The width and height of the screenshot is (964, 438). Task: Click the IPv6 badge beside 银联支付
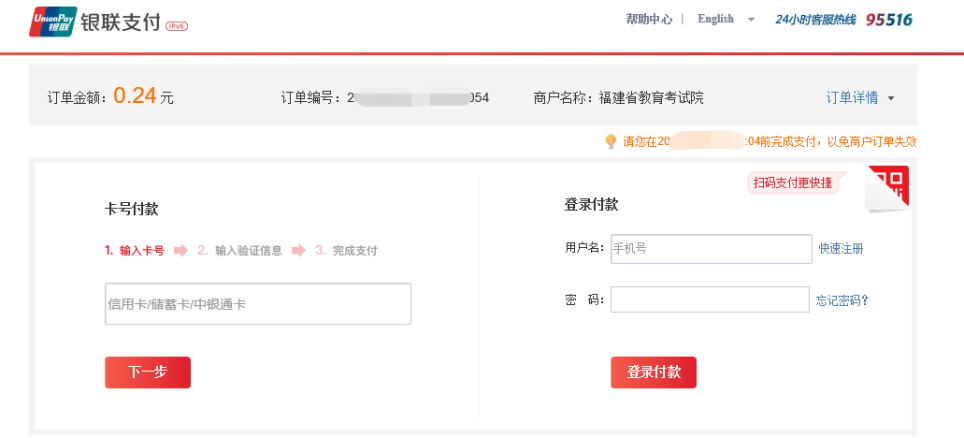tap(176, 26)
